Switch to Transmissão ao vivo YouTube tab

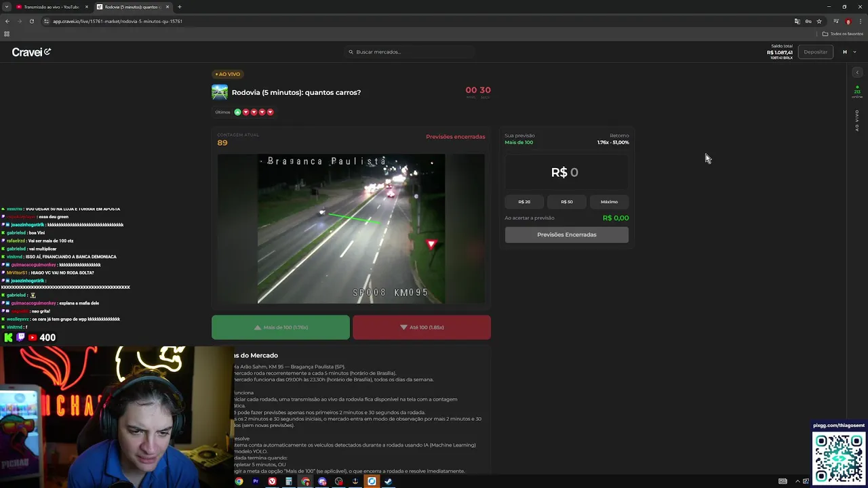click(51, 7)
